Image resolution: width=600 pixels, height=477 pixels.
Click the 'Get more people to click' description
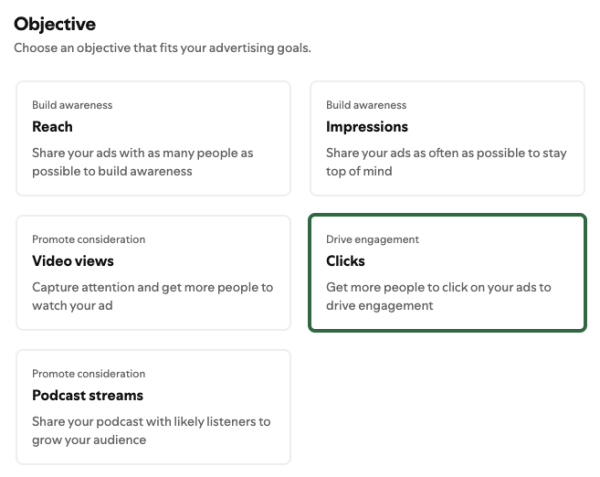tap(438, 296)
